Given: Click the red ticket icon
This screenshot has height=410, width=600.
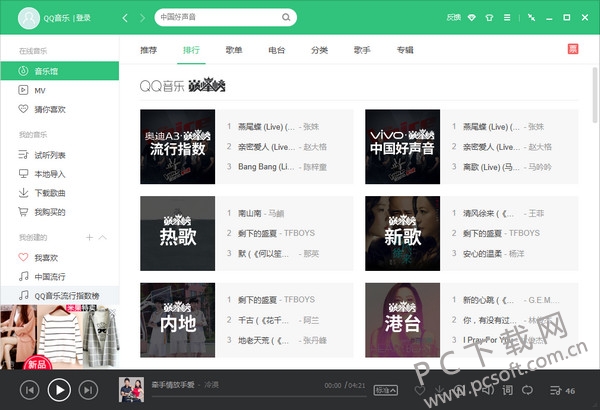Looking at the screenshot, I should click(x=573, y=49).
